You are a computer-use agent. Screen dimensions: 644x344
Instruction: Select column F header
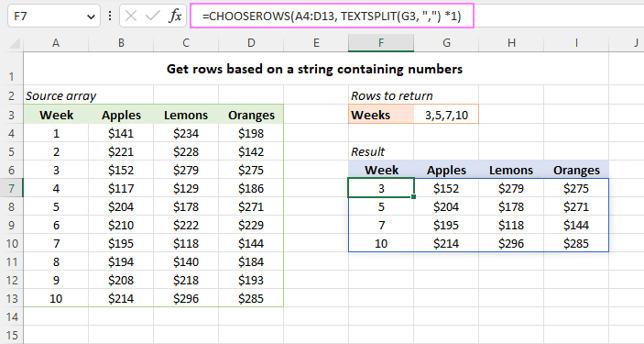(381, 42)
